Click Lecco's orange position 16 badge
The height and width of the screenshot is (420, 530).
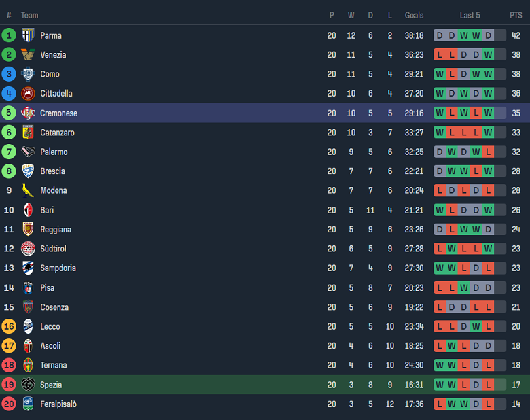click(x=9, y=326)
